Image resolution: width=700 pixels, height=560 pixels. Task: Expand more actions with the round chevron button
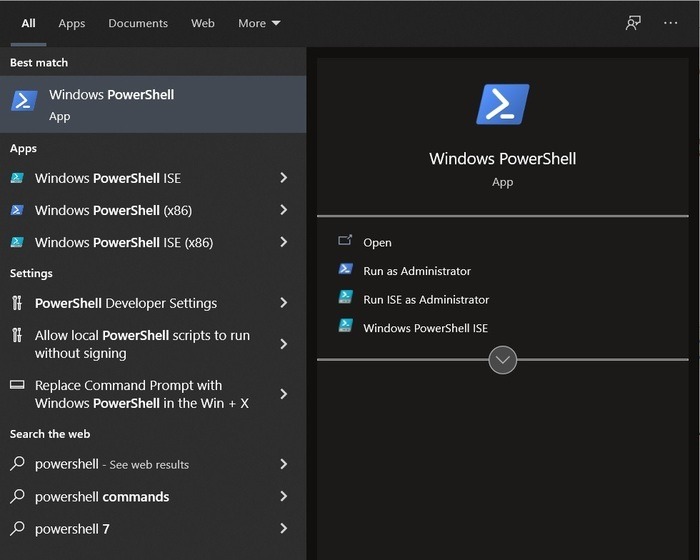click(503, 360)
